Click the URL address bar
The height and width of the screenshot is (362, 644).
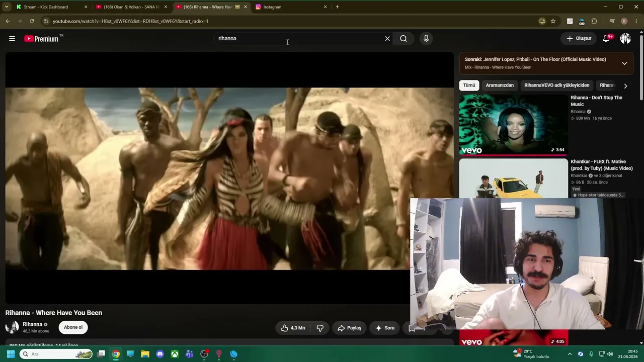pyautogui.click(x=292, y=21)
